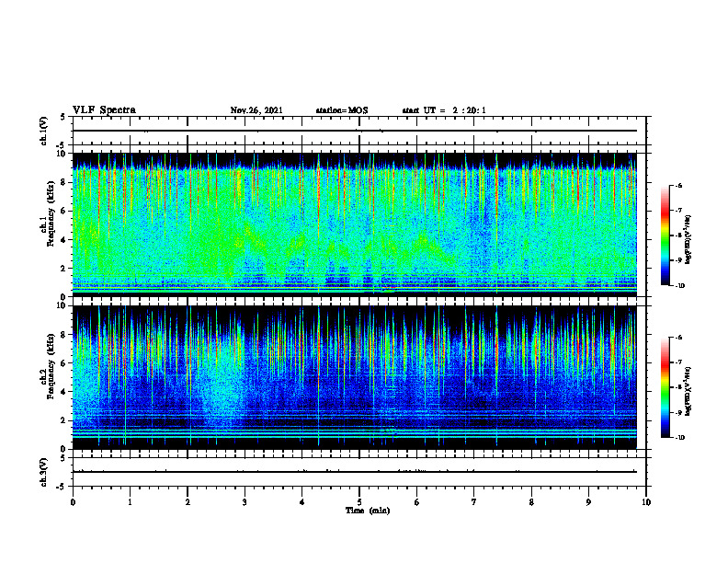
Task: Click the ch.1 spectrogram color scale bar
Action: 665,236
